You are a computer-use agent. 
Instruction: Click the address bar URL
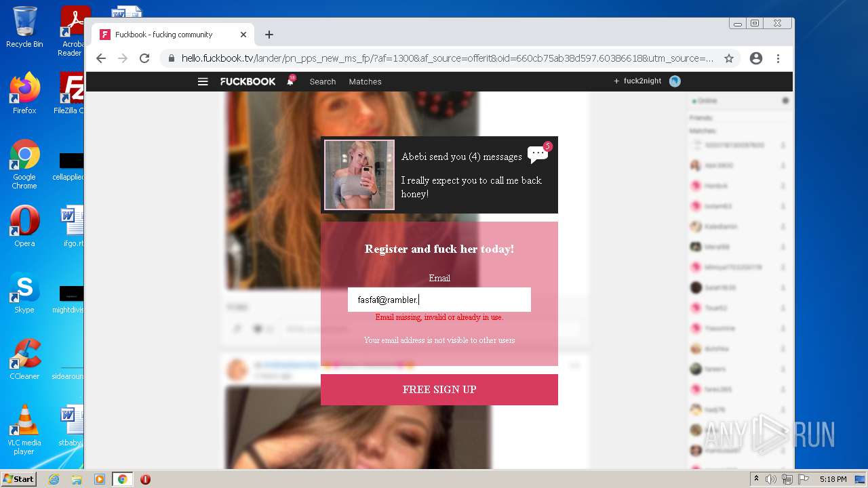click(448, 58)
